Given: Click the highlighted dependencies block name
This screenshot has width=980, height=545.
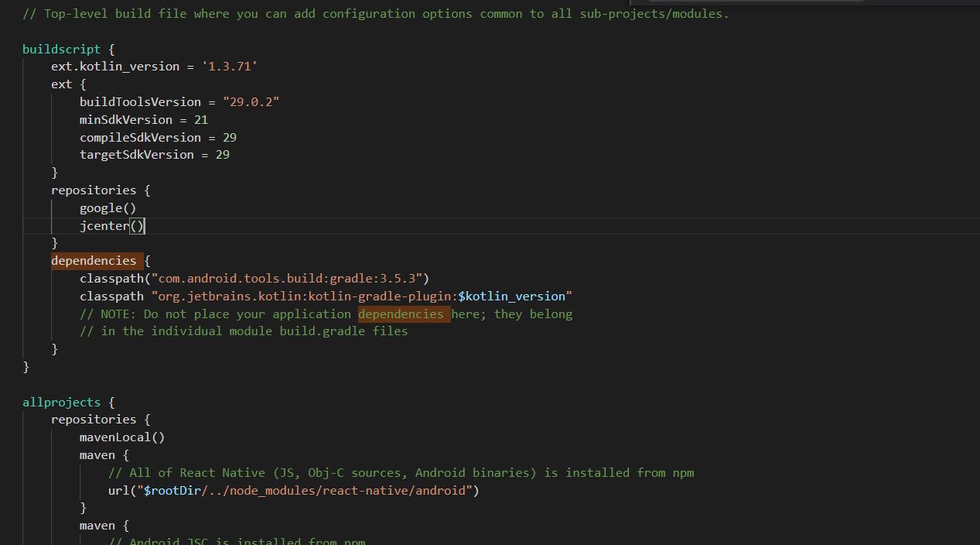Looking at the screenshot, I should pos(93,260).
